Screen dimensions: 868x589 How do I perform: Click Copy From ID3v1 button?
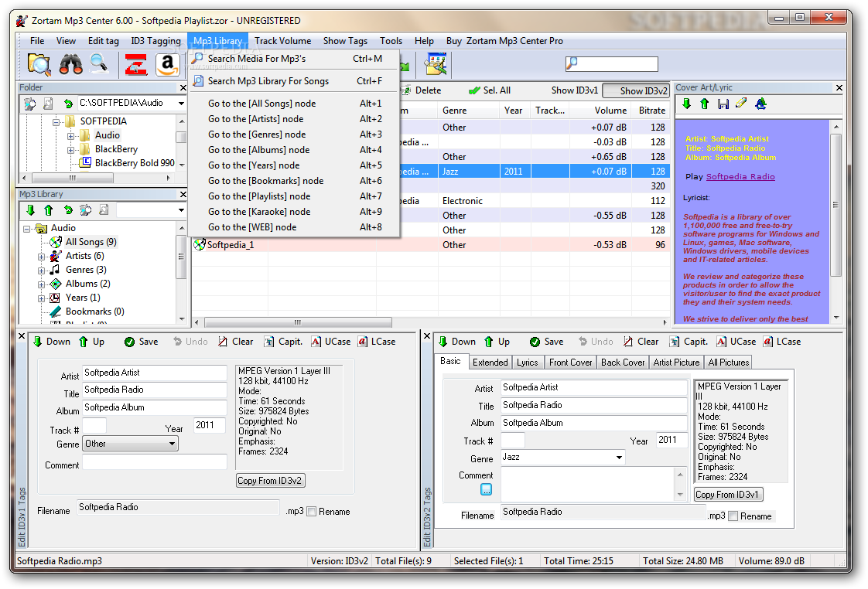[727, 495]
